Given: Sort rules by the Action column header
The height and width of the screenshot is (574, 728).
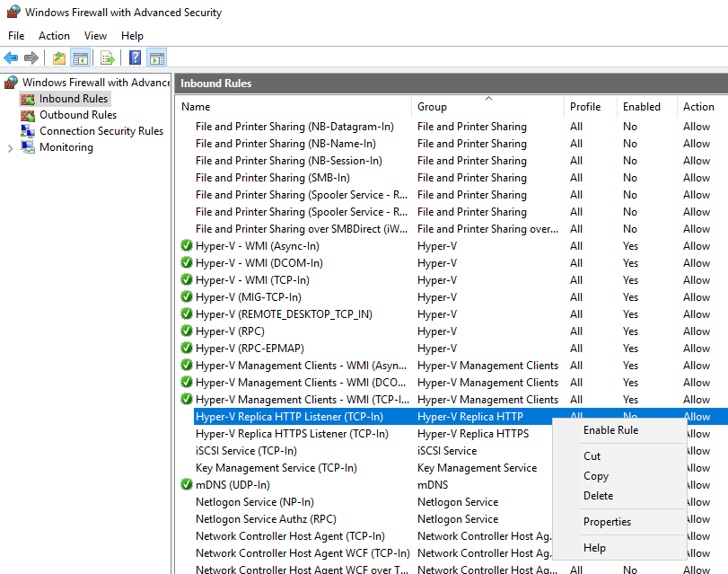Looking at the screenshot, I should [703, 107].
